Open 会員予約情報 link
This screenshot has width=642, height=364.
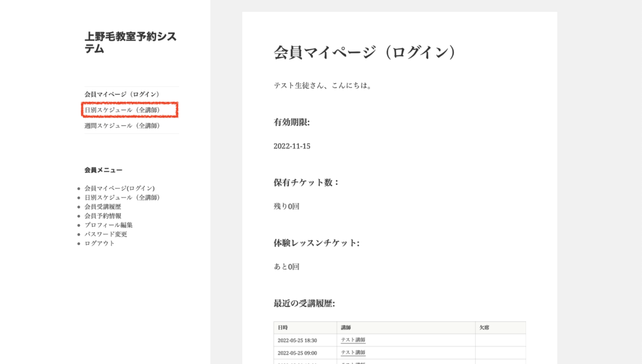tap(103, 216)
